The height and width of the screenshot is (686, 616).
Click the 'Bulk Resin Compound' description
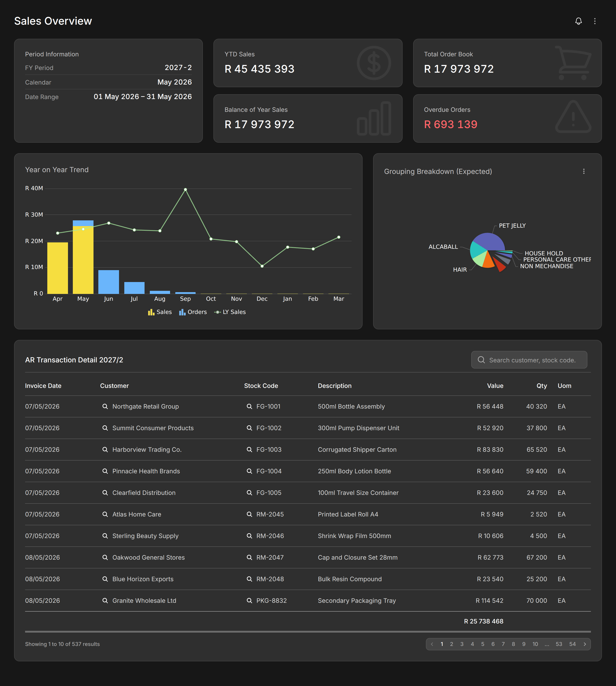[x=350, y=579]
